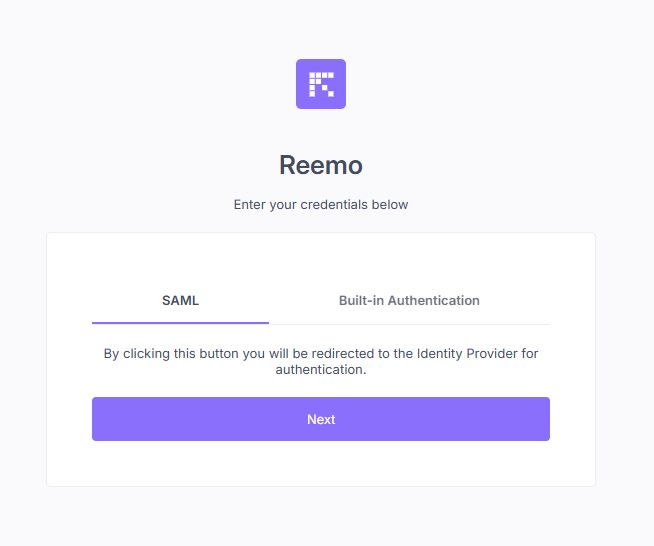Proceed by clicking the purple Next button
Viewport: 654px width, 546px height.
click(x=321, y=419)
